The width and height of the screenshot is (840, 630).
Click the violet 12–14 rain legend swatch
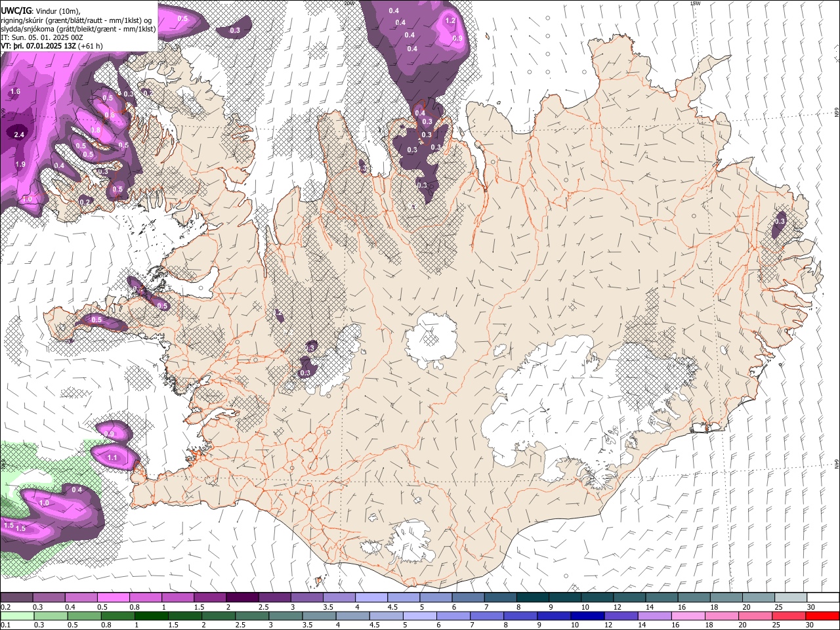pyautogui.click(x=621, y=616)
